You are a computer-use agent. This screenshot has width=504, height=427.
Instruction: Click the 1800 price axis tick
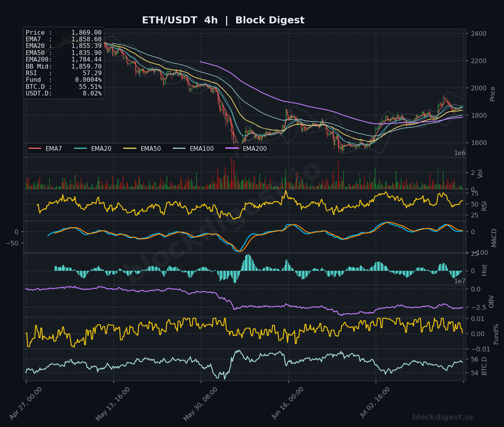[x=479, y=115]
